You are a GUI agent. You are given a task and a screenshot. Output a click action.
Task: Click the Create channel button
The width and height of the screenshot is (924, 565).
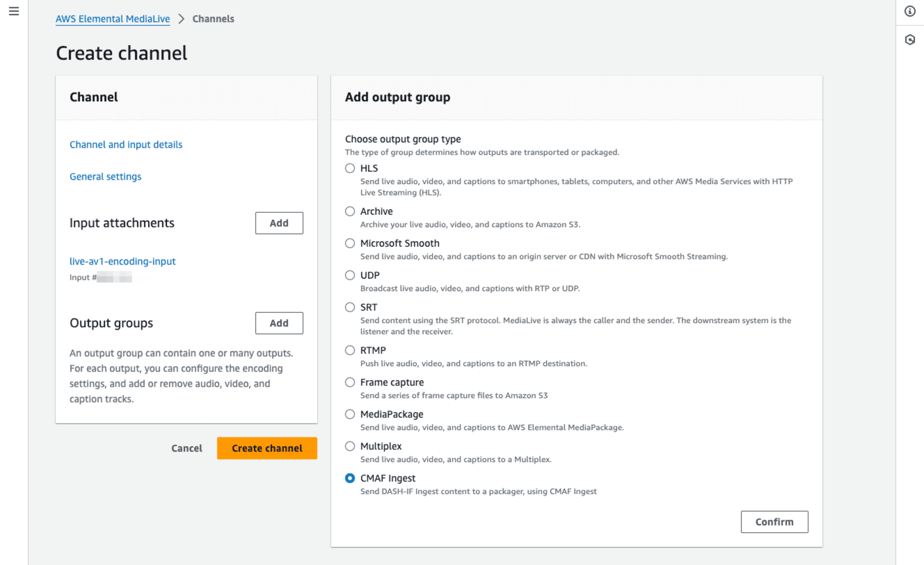(266, 448)
